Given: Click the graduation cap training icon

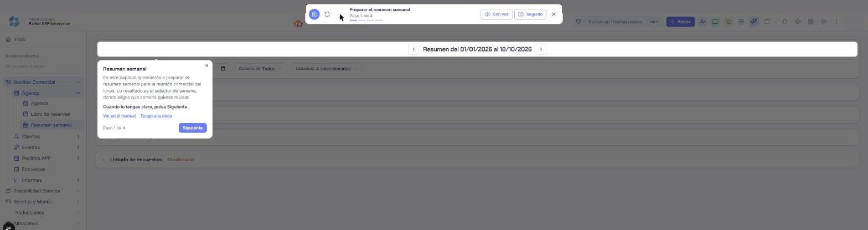Looking at the screenshot, I should (798, 22).
